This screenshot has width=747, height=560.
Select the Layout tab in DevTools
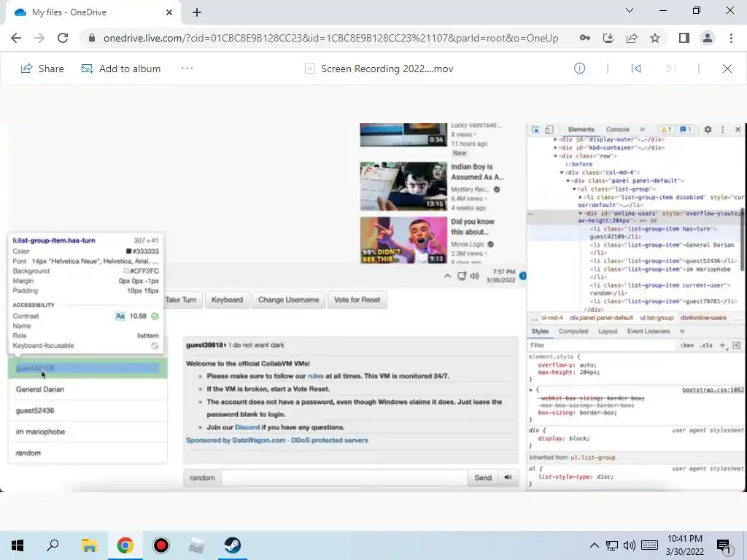pyautogui.click(x=608, y=331)
